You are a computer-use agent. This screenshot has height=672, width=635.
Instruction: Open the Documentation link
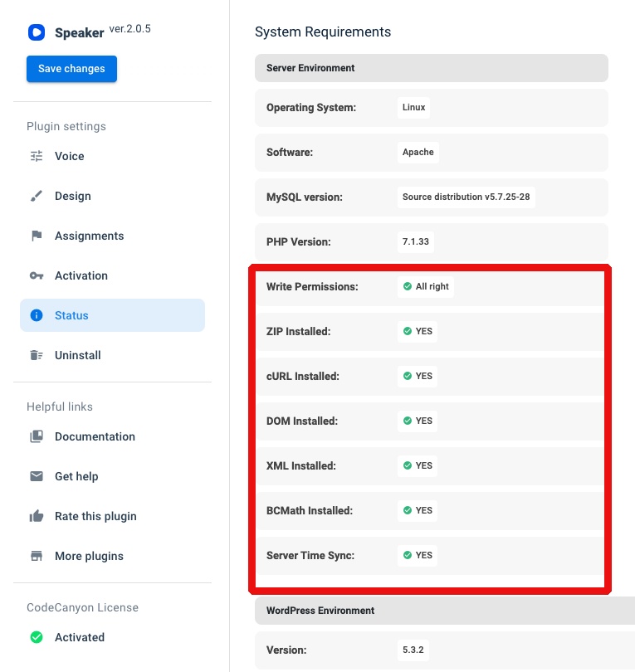click(95, 436)
